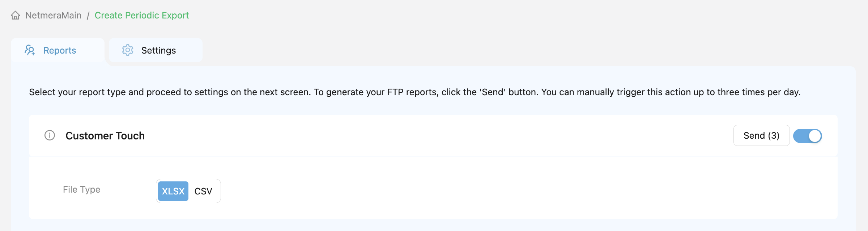
Task: Click the FTP reports instruction text
Action: (414, 92)
